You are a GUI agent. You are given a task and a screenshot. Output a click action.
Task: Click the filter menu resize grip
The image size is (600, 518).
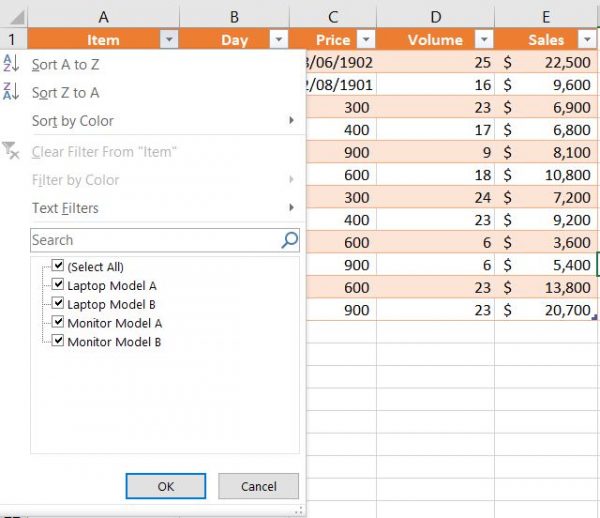tap(299, 511)
